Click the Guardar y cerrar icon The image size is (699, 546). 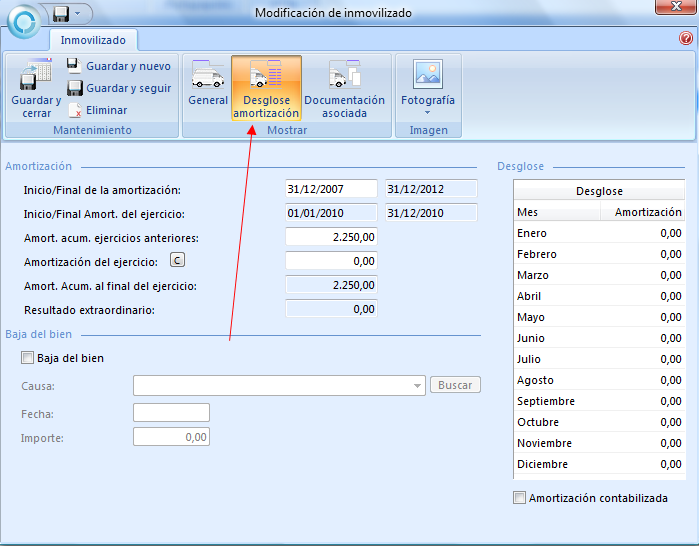36,76
